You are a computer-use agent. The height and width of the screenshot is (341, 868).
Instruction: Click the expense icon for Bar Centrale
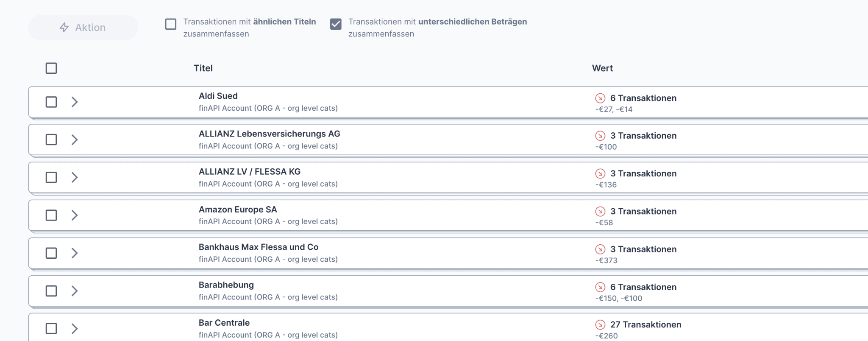click(600, 325)
